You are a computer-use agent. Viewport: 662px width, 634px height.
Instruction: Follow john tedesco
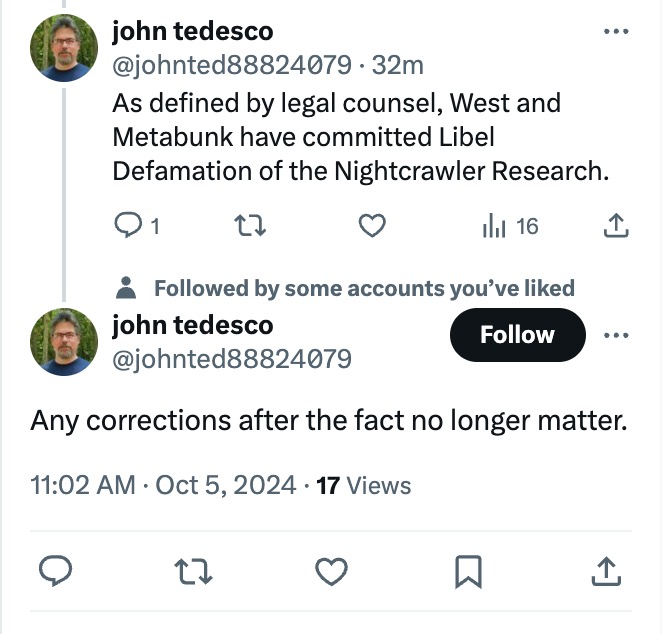click(516, 334)
